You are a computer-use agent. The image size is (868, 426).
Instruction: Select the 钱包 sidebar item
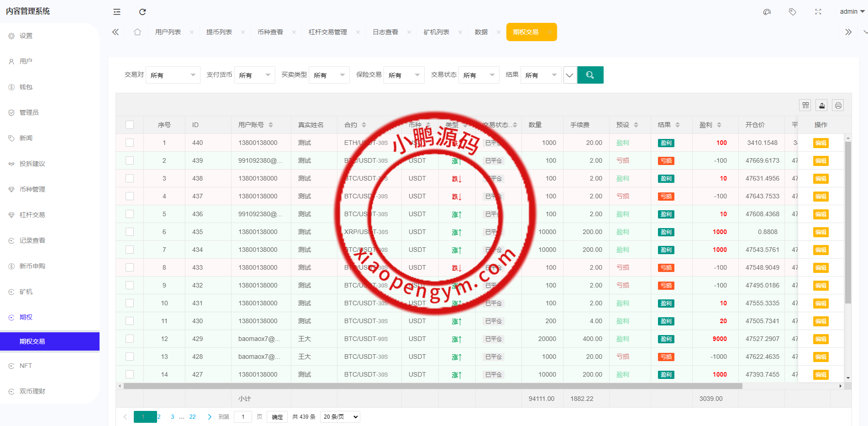(x=26, y=86)
